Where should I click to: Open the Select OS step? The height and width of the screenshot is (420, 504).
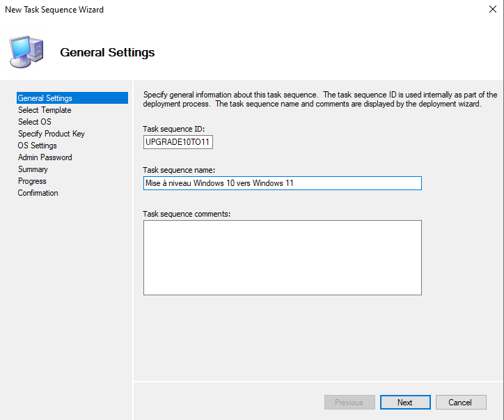pos(34,122)
